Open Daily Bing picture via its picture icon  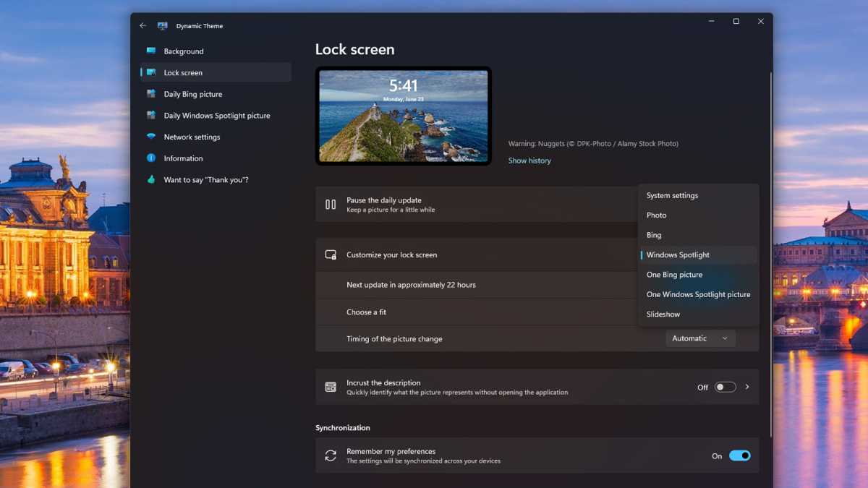150,93
